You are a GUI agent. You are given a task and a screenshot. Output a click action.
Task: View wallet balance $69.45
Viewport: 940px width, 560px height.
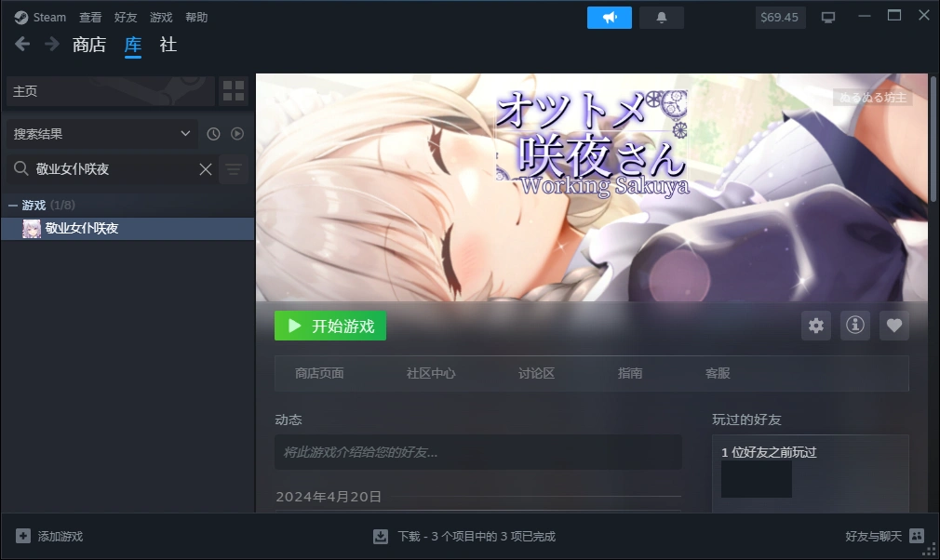click(x=779, y=18)
